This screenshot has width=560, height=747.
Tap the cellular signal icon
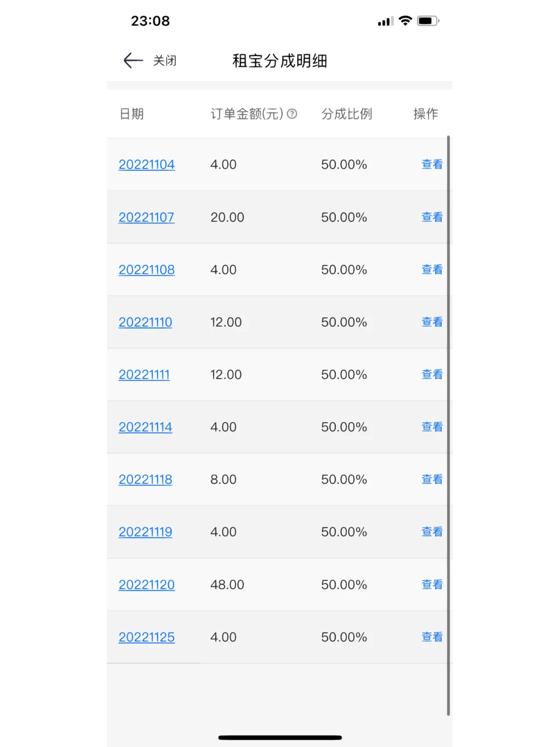tap(385, 21)
